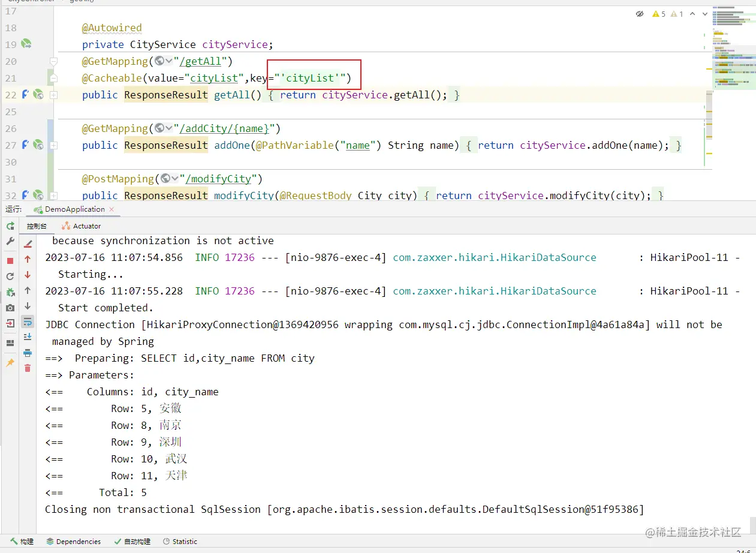The image size is (756, 553).
Task: Click the yellow warning count showing 5
Action: tap(659, 14)
